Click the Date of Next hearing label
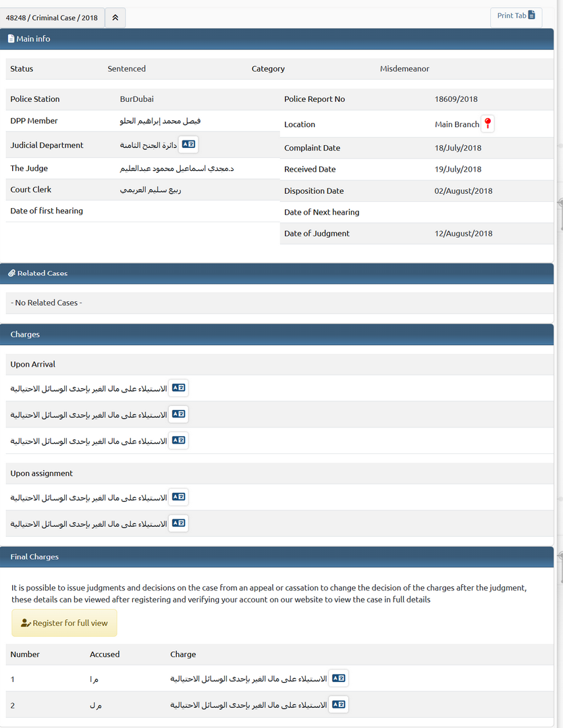Viewport: 563px width, 728px height. pos(321,212)
